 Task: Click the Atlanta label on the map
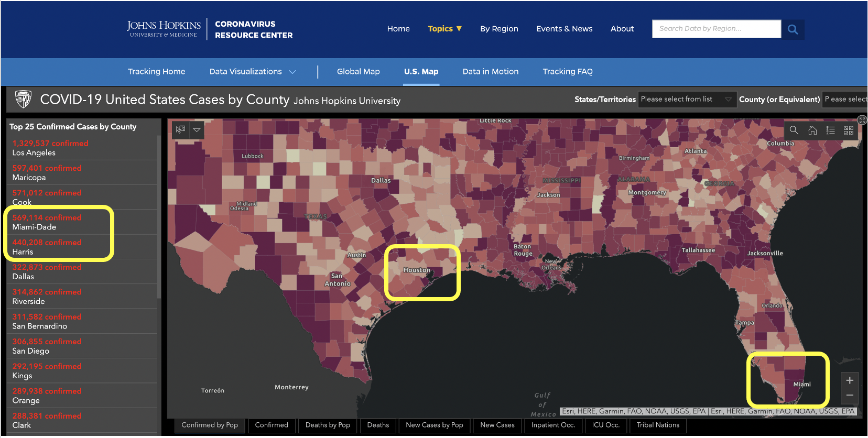pos(696,151)
